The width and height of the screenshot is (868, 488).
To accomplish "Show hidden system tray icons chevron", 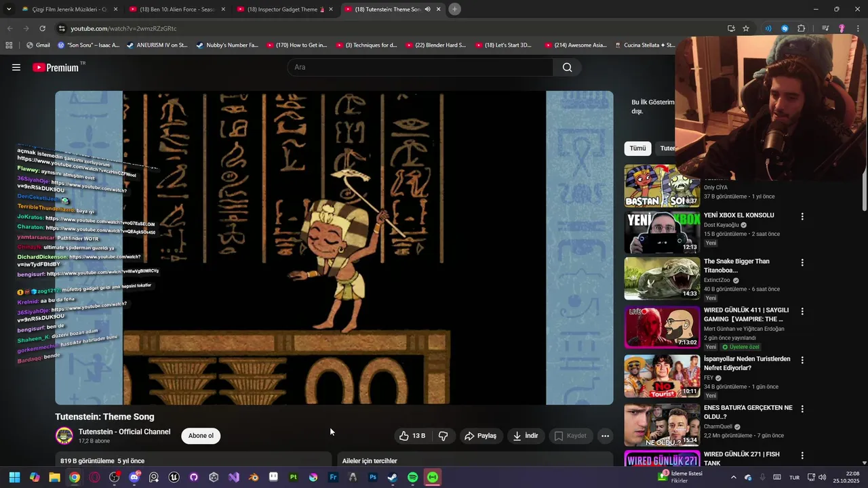I will [733, 477].
